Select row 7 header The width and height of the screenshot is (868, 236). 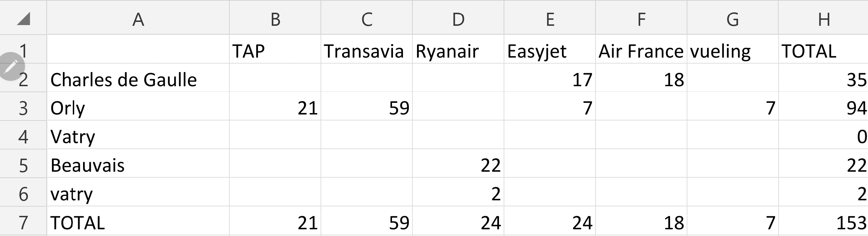click(23, 222)
